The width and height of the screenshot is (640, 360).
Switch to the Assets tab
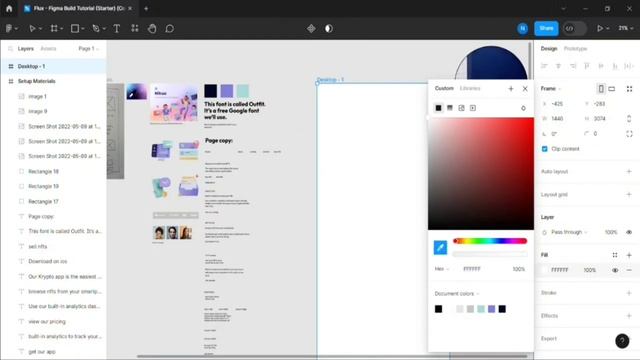[48, 49]
